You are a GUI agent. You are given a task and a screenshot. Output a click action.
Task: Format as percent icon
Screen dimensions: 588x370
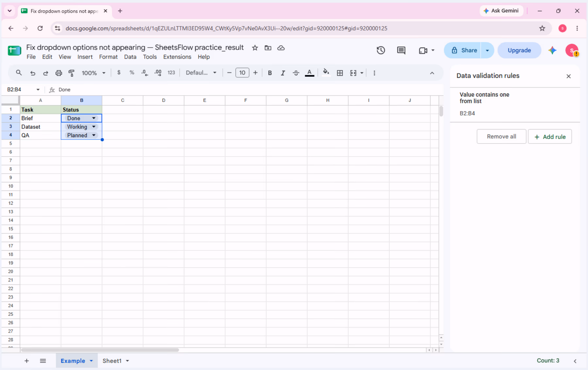(x=132, y=73)
